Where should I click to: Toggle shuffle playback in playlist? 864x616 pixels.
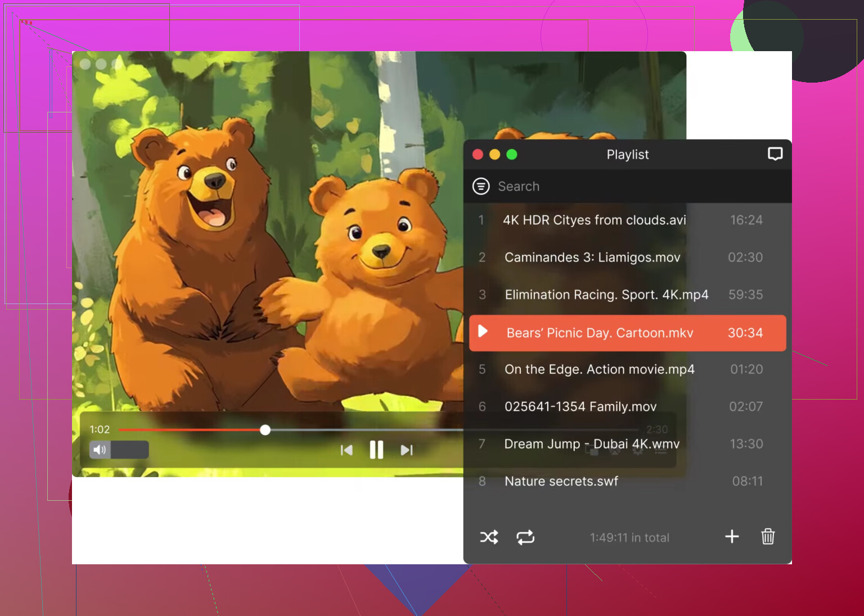(489, 537)
